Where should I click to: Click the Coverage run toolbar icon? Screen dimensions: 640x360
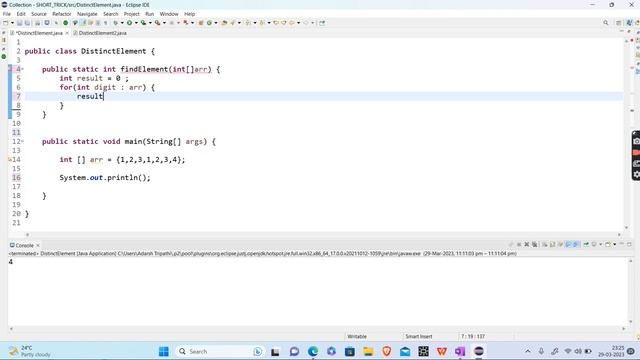(143, 23)
